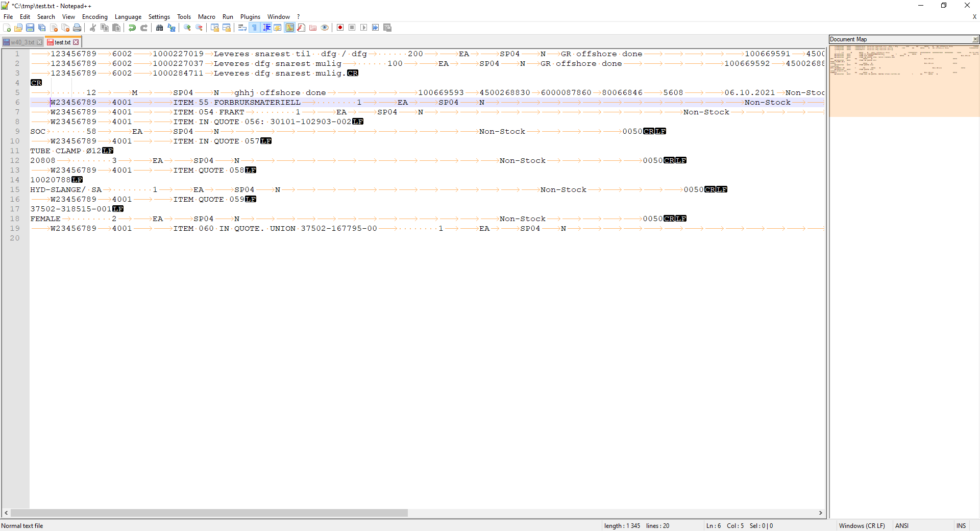Viewport: 980px width, 531px height.
Task: Playback the recorded macro
Action: click(x=364, y=28)
